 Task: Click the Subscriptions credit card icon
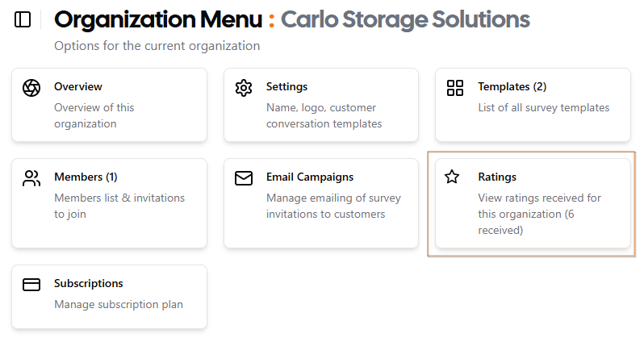tap(31, 285)
